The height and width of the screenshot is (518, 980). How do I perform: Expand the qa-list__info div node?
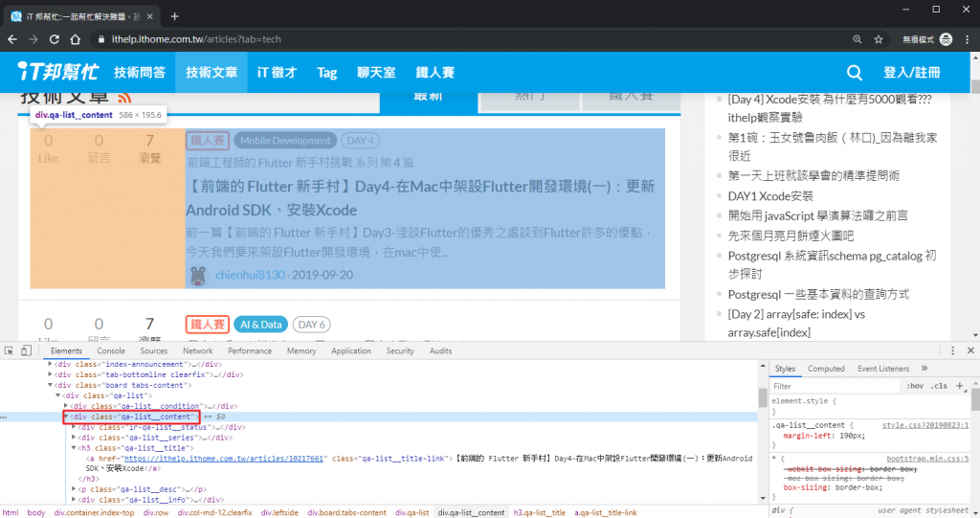click(x=74, y=500)
